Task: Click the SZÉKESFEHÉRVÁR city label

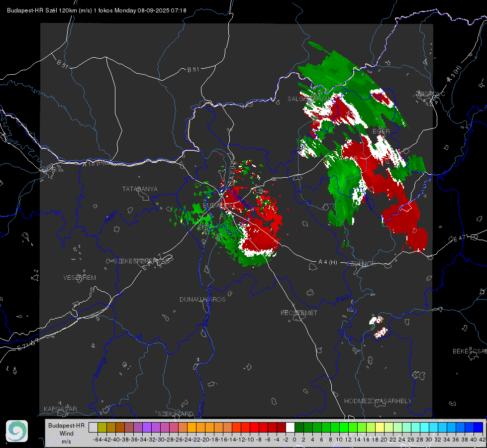Action: pyautogui.click(x=143, y=261)
